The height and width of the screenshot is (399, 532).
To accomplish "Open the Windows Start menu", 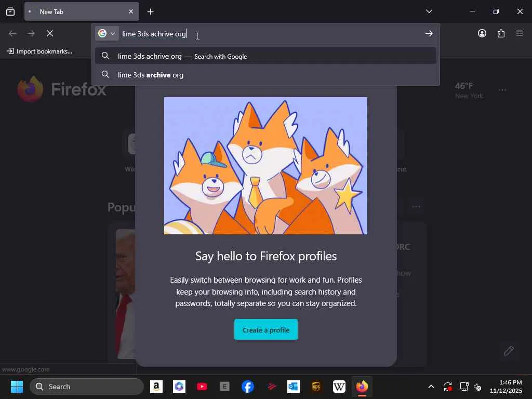I will coord(17,387).
